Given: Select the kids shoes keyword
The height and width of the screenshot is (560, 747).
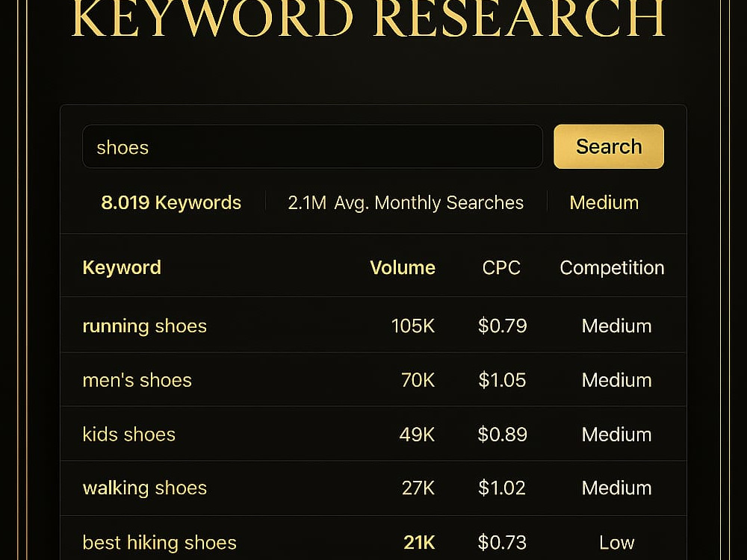Looking at the screenshot, I should pos(129,435).
